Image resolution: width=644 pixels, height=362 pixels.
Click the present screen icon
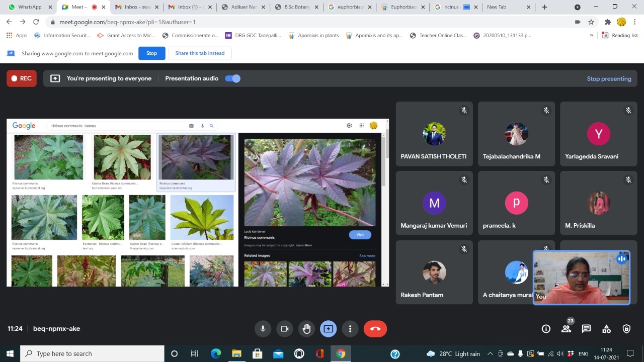tap(328, 329)
